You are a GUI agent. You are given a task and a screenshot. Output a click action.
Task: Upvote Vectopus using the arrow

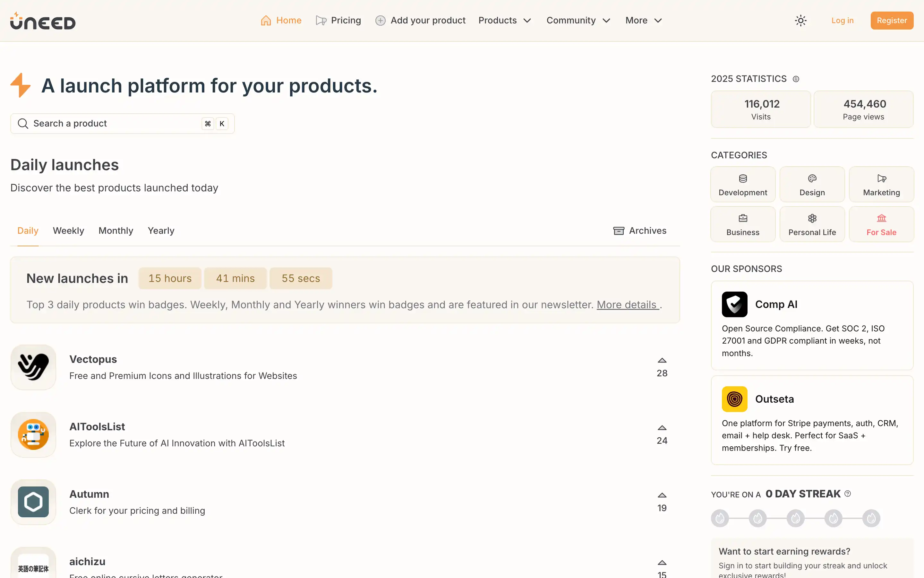coord(662,361)
